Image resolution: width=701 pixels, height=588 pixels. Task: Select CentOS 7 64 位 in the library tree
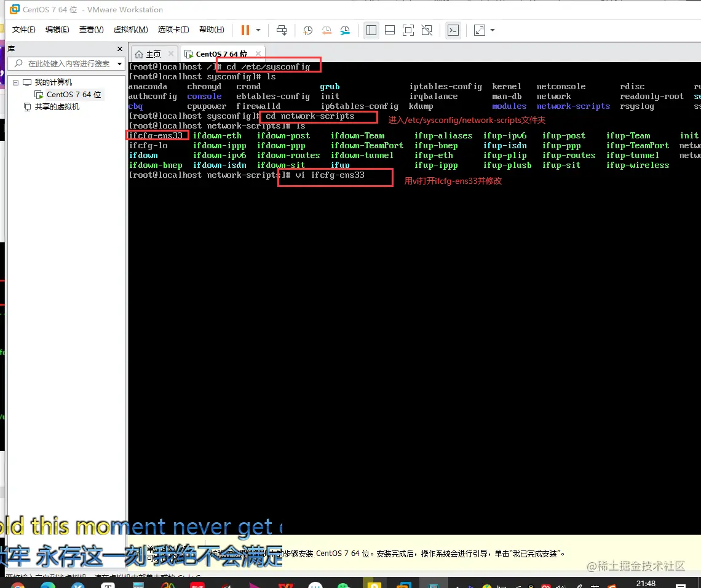coord(74,94)
